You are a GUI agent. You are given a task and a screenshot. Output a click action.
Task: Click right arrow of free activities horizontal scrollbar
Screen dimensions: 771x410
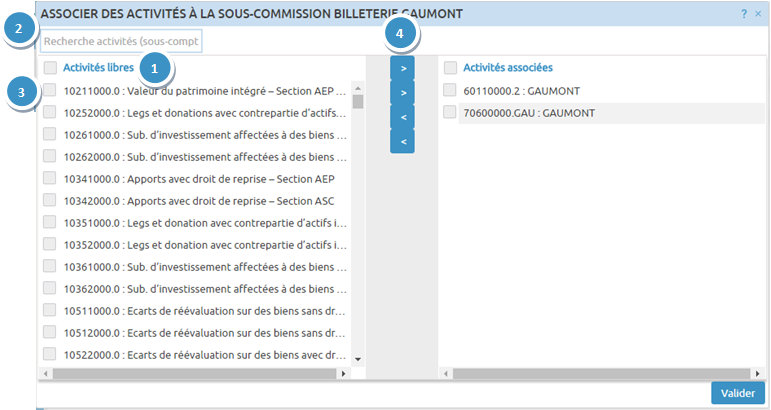click(x=343, y=374)
